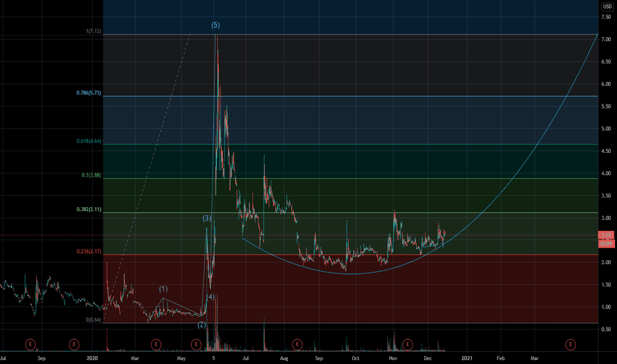Image resolution: width=617 pixels, height=364 pixels.
Task: Select the Fibonacci level label 0.786(5.73)
Action: point(89,93)
